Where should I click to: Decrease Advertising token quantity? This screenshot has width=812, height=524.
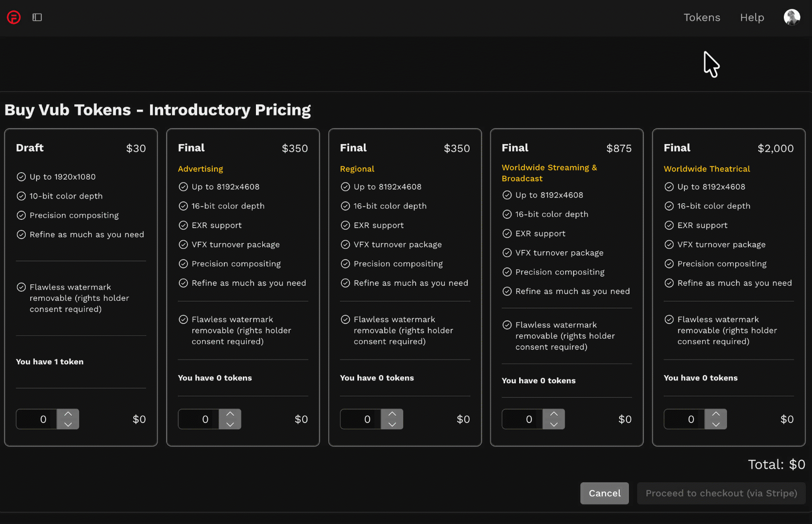(x=230, y=424)
